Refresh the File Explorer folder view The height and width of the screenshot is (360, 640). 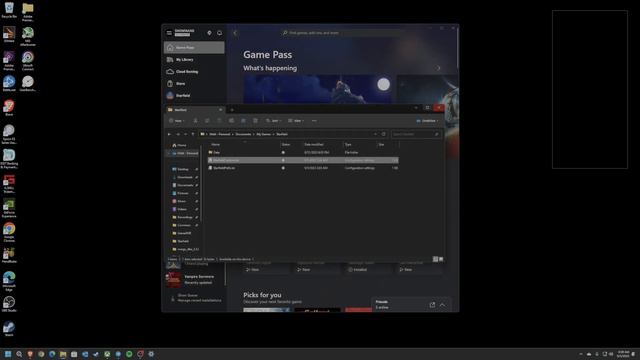click(x=383, y=134)
